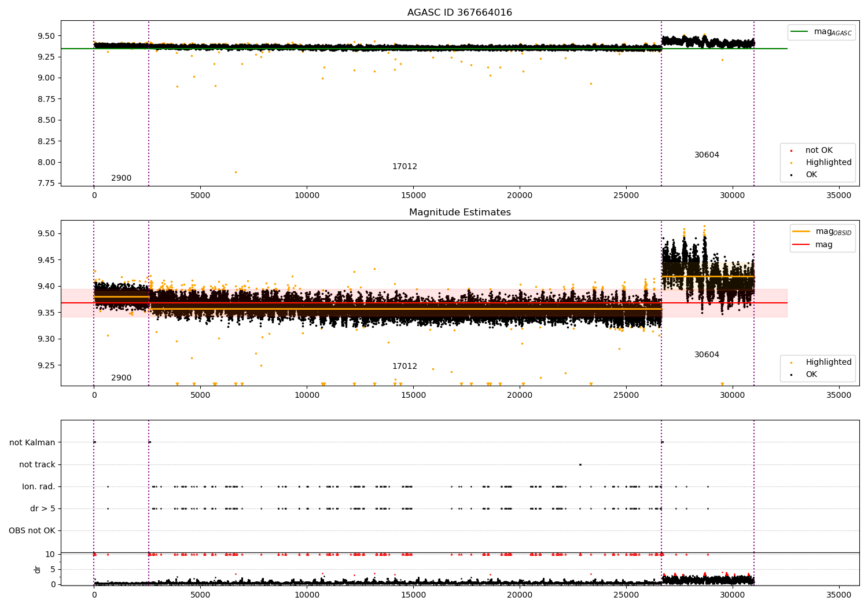Select the red "mag" legend entry

812,245
